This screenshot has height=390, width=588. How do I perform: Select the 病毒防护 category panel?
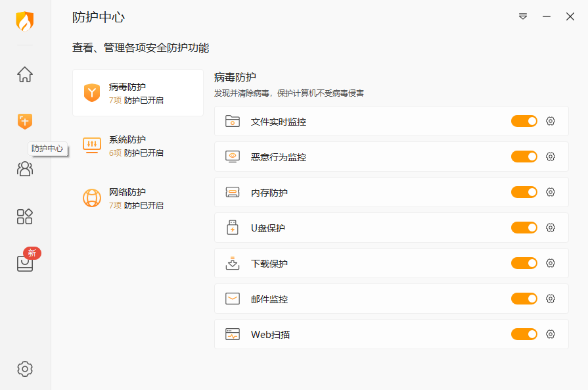[x=137, y=92]
